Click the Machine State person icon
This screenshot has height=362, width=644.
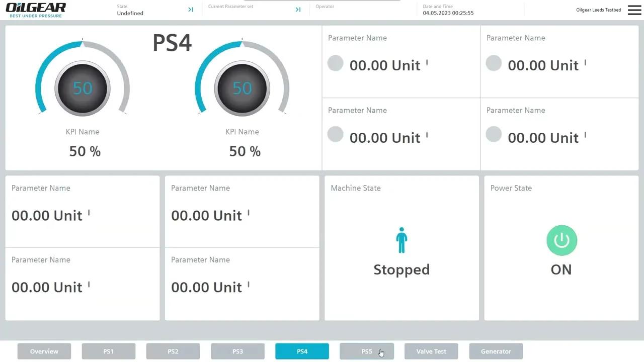tap(401, 240)
